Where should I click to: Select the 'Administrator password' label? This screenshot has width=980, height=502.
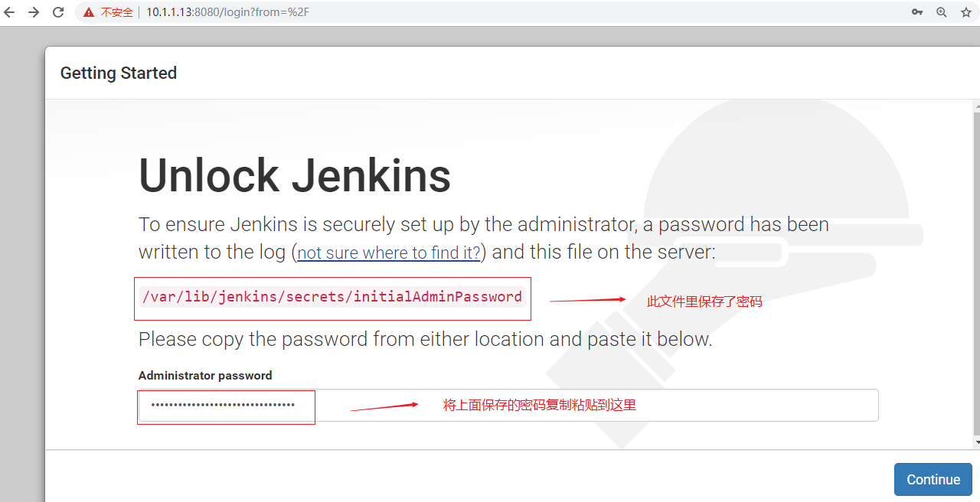click(x=205, y=376)
